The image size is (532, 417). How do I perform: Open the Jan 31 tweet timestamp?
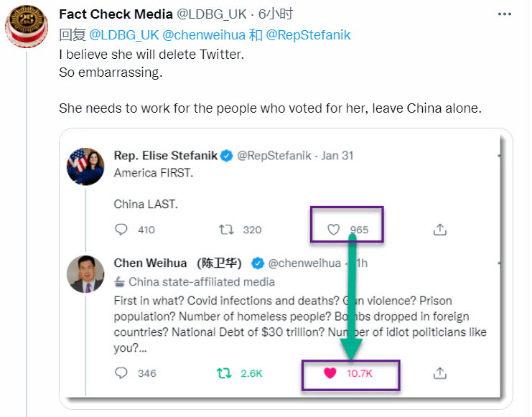pyautogui.click(x=337, y=156)
